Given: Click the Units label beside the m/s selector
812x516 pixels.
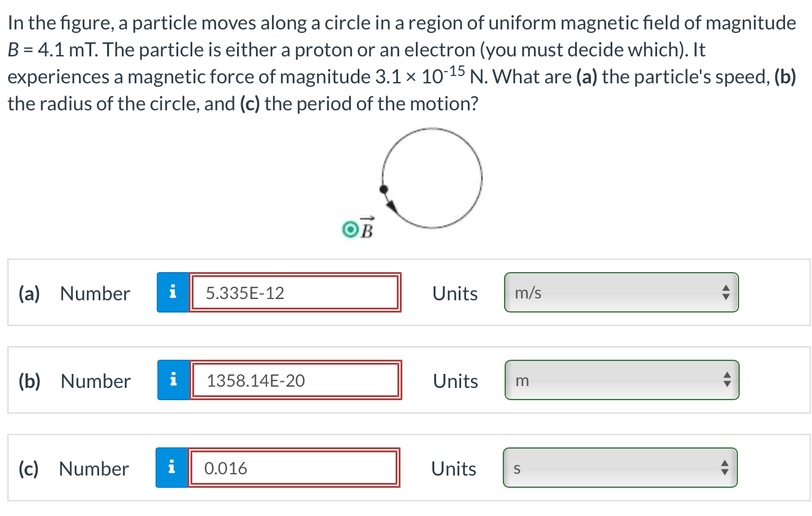Looking at the screenshot, I should (454, 294).
